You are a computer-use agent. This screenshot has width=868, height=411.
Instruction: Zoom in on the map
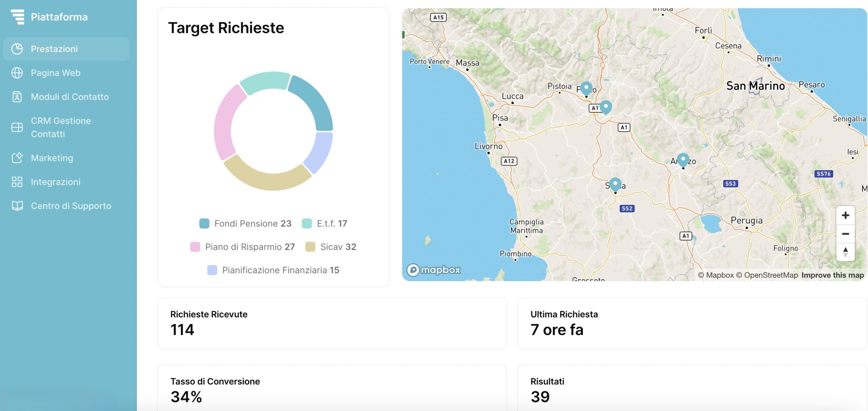click(845, 215)
